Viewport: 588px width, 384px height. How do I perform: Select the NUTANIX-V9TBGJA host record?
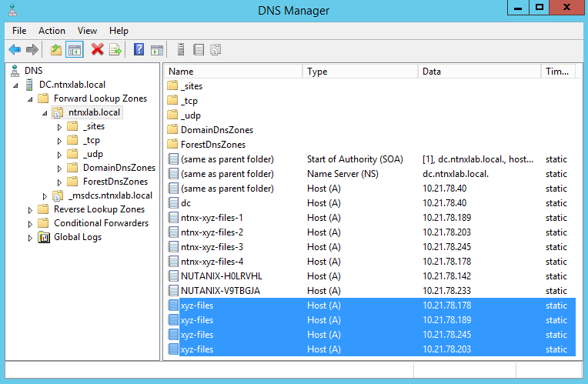[371, 291]
